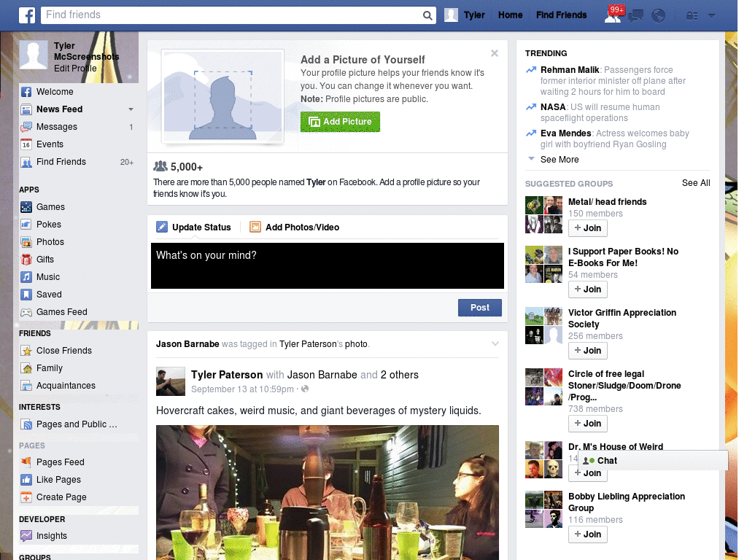The height and width of the screenshot is (560, 747).
Task: Open Dr. M's House of Weird group
Action: (616, 446)
